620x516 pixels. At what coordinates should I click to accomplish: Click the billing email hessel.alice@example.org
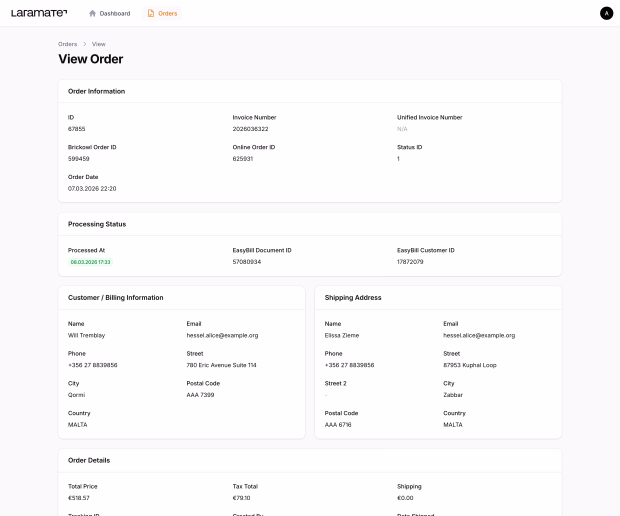tap(222, 336)
